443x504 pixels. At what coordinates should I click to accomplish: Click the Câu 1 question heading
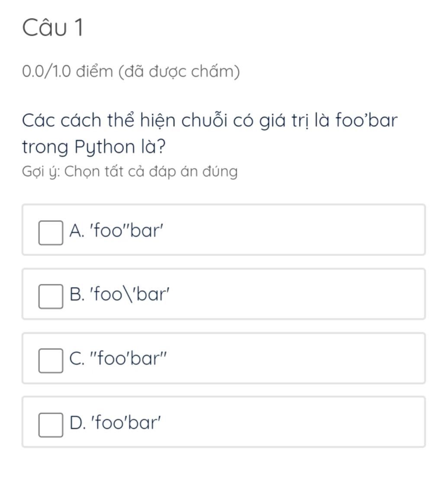(x=53, y=27)
